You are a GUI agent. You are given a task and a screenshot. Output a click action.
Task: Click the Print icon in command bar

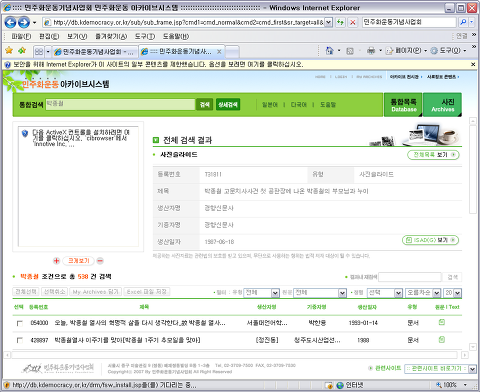pyautogui.click(x=371, y=51)
